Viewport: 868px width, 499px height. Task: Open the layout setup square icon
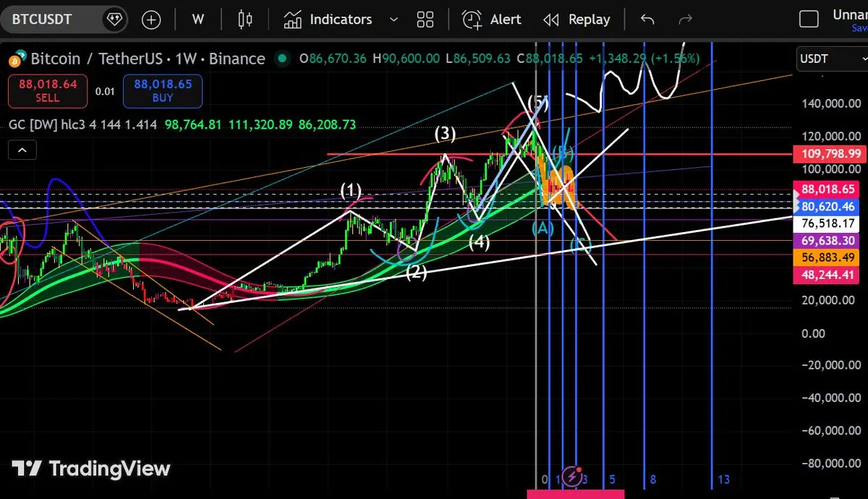(x=809, y=20)
